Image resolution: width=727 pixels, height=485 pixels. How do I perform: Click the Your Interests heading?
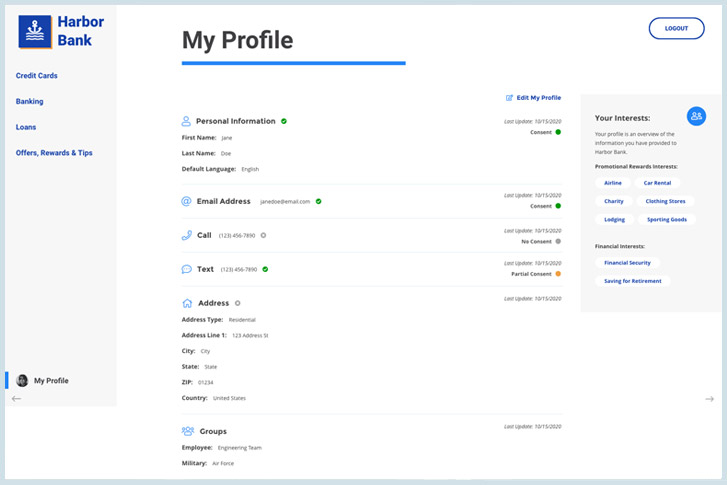tap(622, 118)
